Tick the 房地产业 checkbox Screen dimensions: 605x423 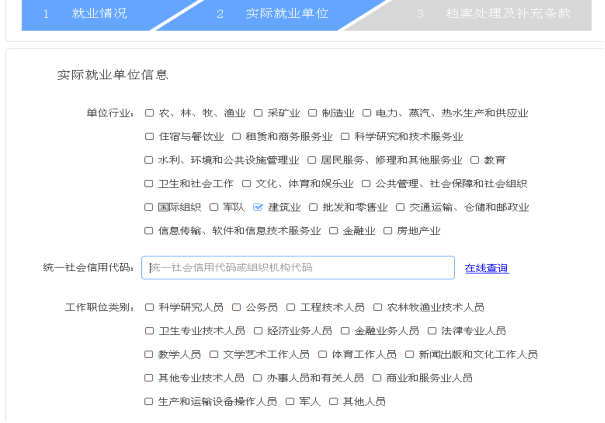pos(388,231)
